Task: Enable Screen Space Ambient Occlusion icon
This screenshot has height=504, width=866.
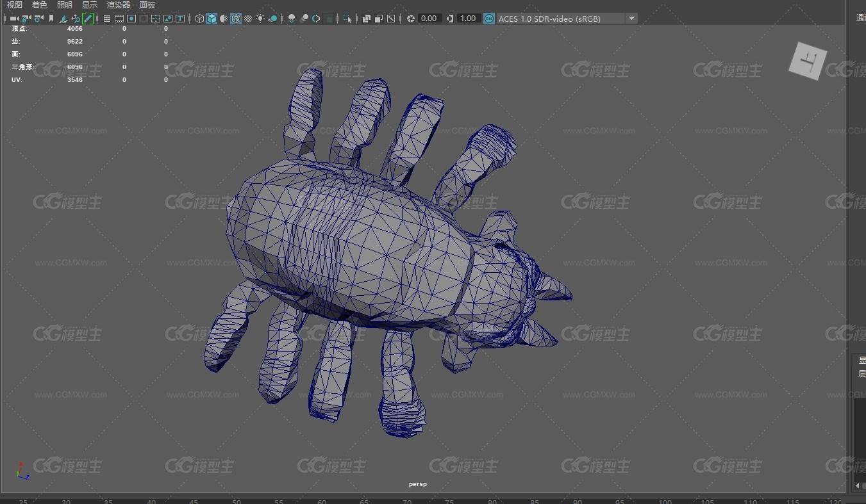Action: click(292, 19)
